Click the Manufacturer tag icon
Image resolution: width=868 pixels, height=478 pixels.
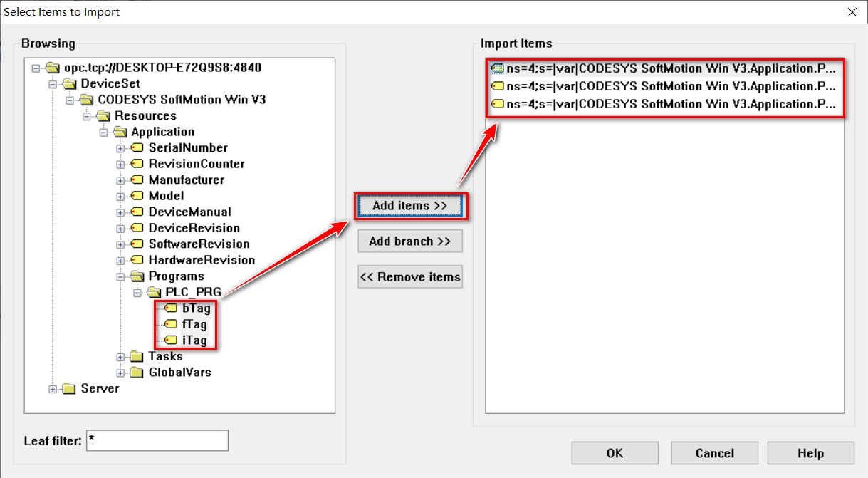pyautogui.click(x=137, y=180)
